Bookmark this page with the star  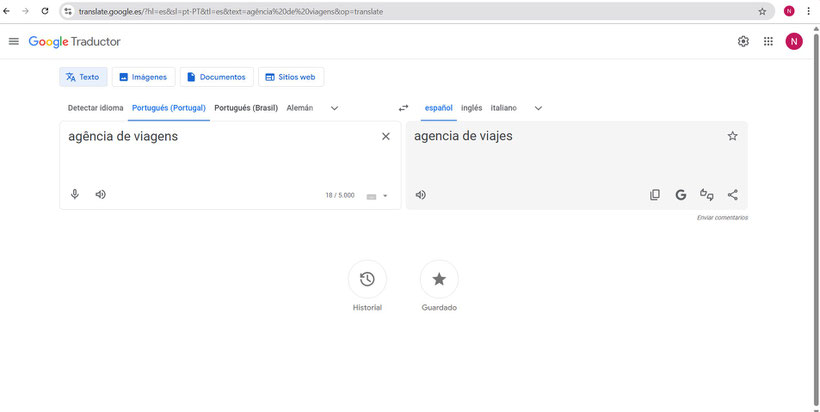pos(762,12)
